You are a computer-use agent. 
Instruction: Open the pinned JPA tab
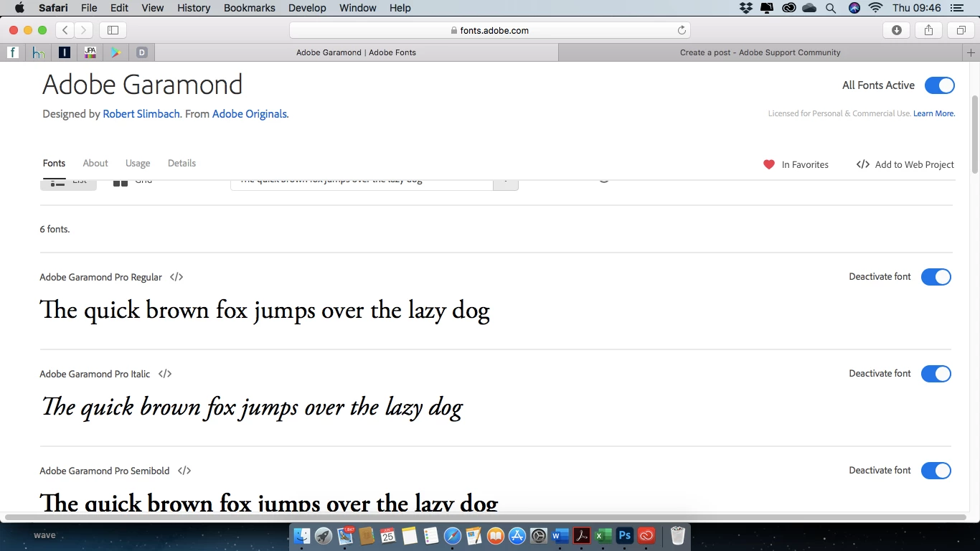click(x=90, y=52)
